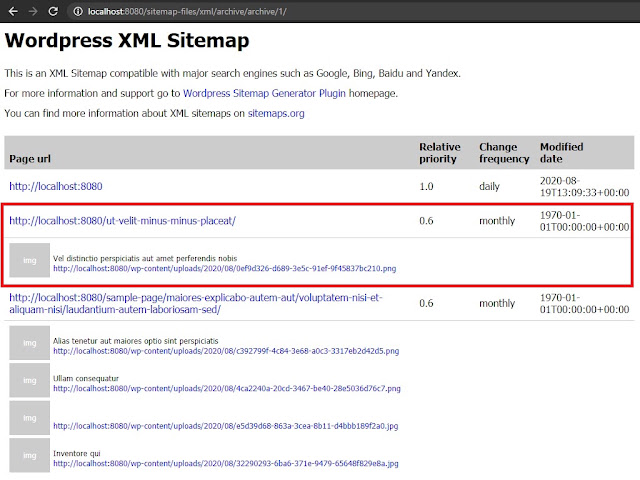Image resolution: width=640 pixels, height=480 pixels.
Task: Open the laudantium-autem-laboriosam-sed page link
Action: (x=196, y=303)
